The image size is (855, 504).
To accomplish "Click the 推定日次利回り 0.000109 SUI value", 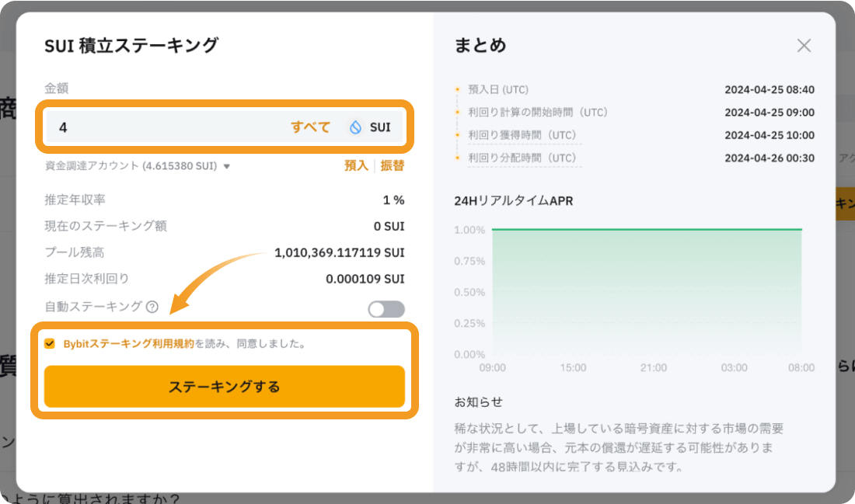I will [365, 279].
